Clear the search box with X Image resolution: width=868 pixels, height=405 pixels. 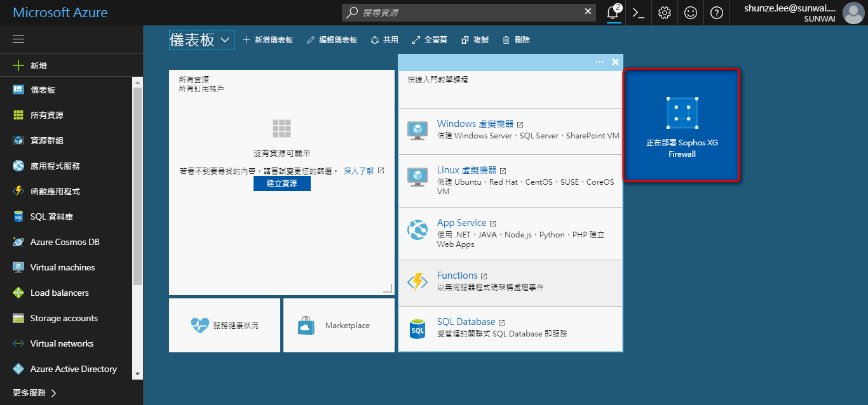tap(588, 11)
